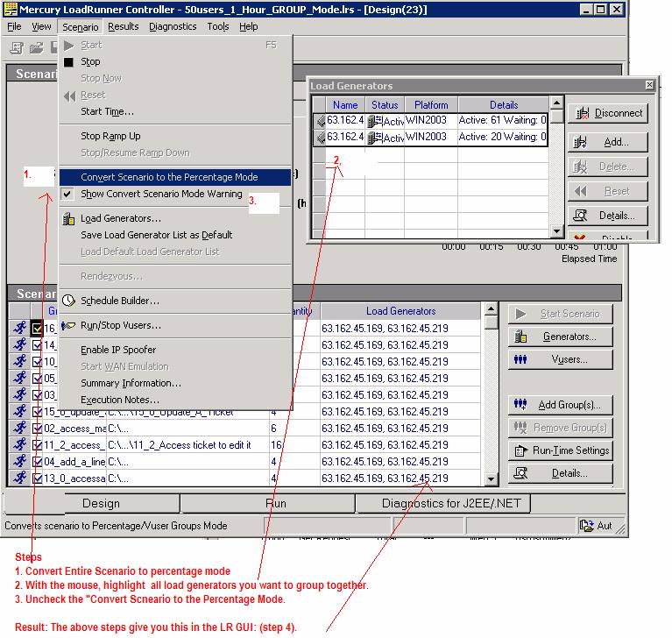Open the Help menu
The image size is (672, 638).
249,26
